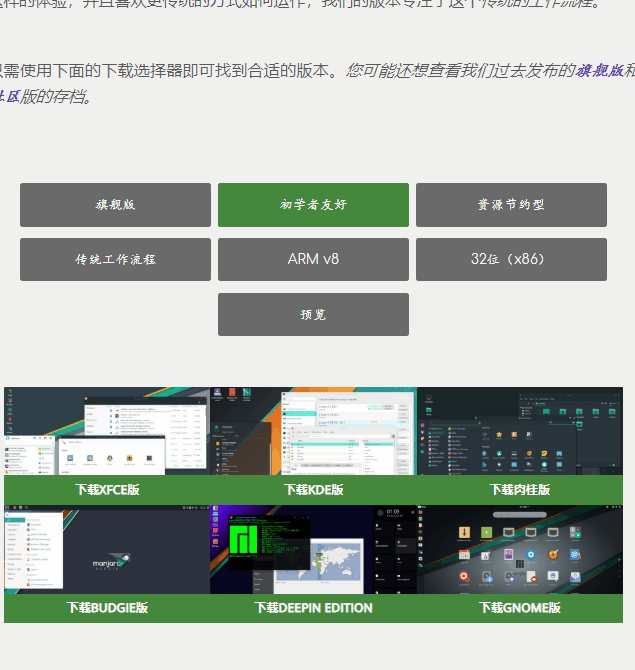Click the 下载DEEPIN EDITION download label
This screenshot has height=670, width=635.
(x=314, y=608)
